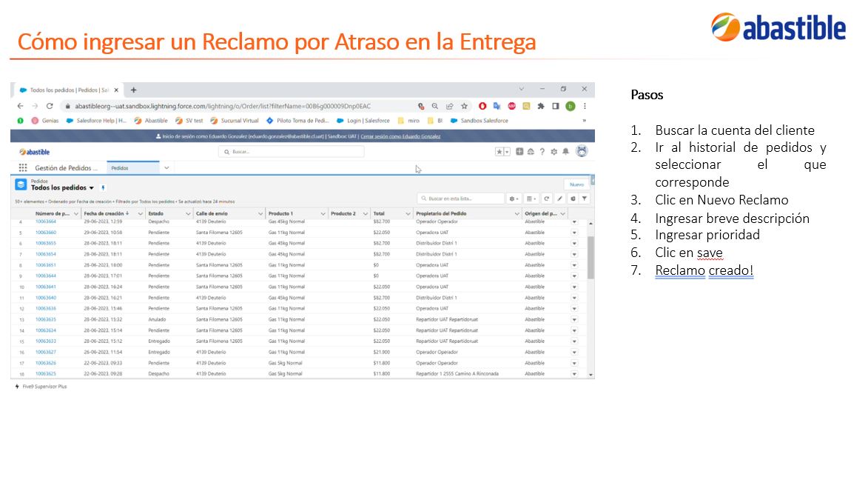Viewport: 868px width, 477px height.
Task: Open the App Launcher grid icon
Action: 23,167
